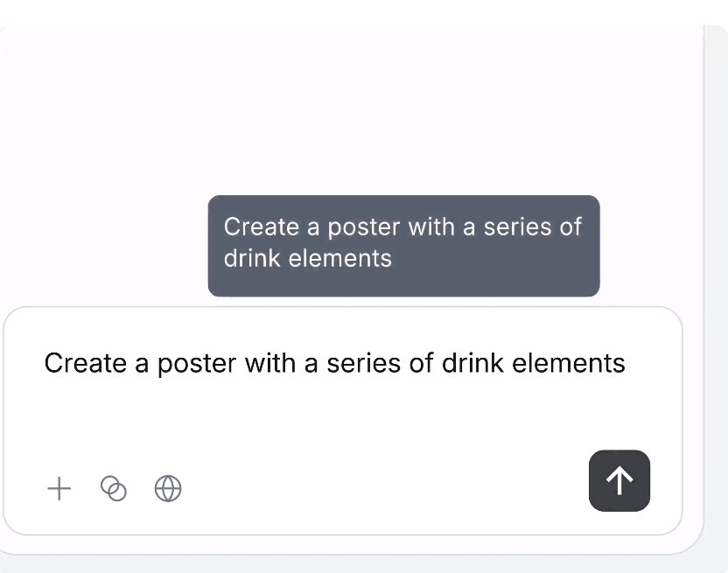Screen dimensions: 728x573
Task: Click the overlapping circles icon
Action: 114,488
